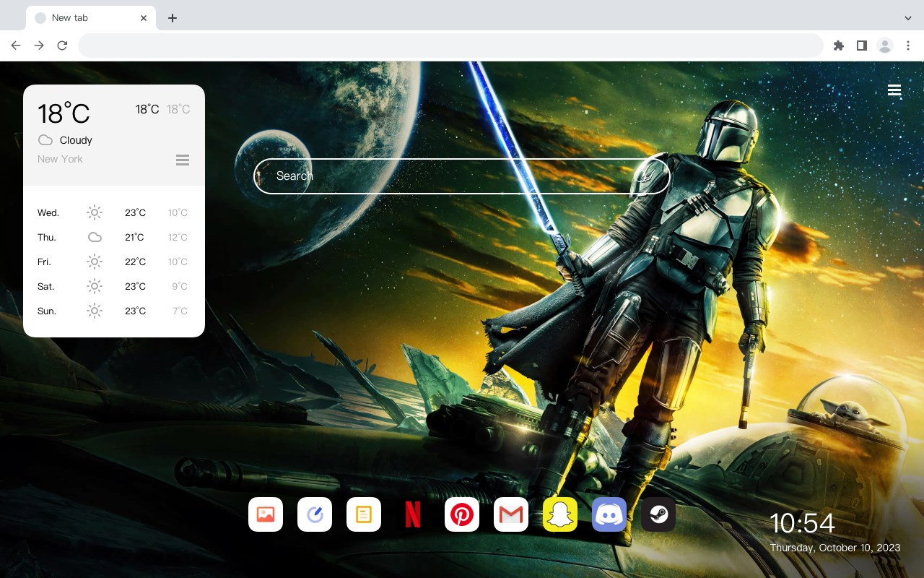Open the Snapchat shortcut
Image resolution: width=924 pixels, height=578 pixels.
point(560,514)
